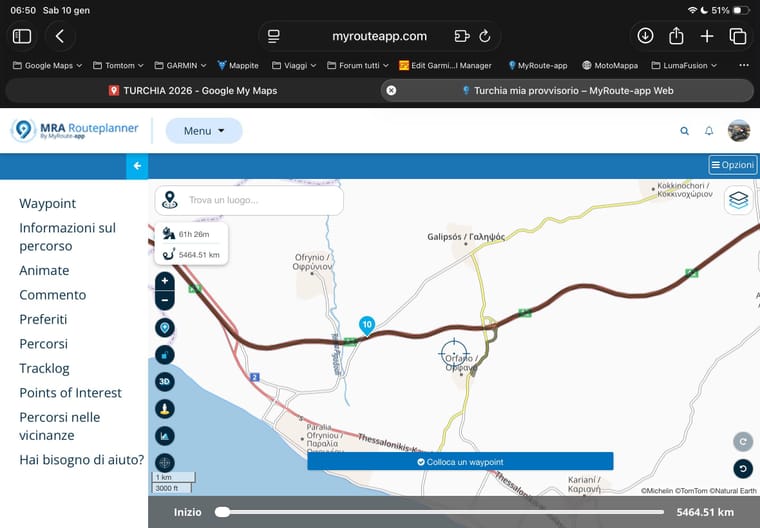Open the Opzioni menu
This screenshot has height=528, width=760.
tap(732, 165)
